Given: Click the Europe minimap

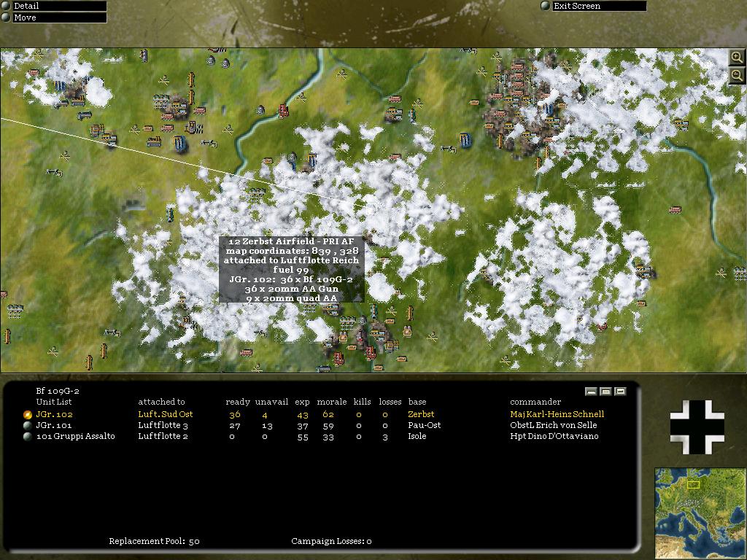Looking at the screenshot, I should [700, 513].
